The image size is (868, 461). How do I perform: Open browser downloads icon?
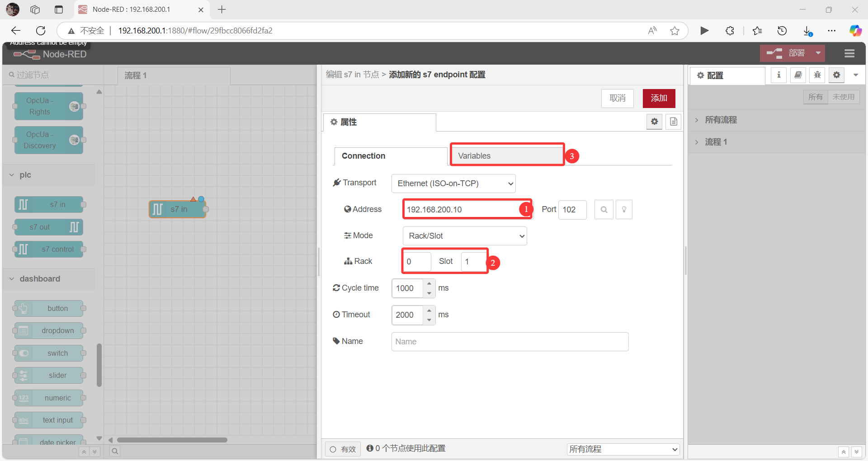(x=807, y=31)
